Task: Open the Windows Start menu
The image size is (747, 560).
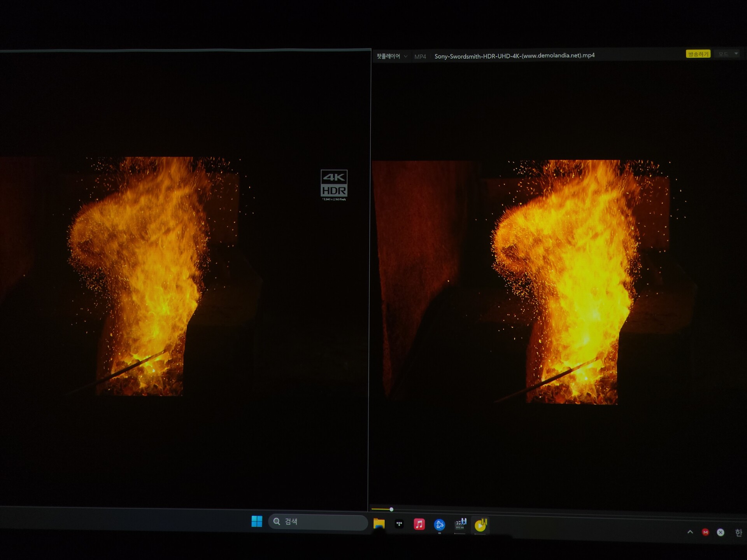Action: (x=257, y=521)
